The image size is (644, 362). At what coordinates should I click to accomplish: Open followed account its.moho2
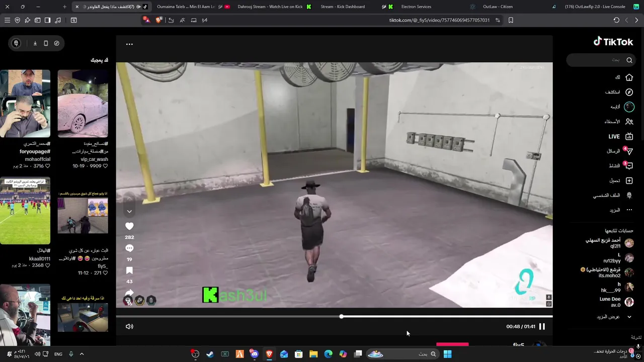pyautogui.click(x=607, y=273)
